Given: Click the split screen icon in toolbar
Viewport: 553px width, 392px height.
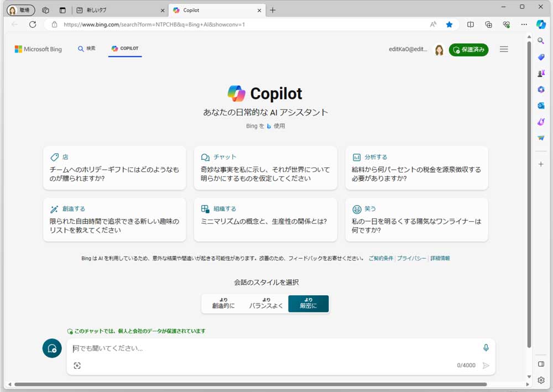Looking at the screenshot, I should click(x=471, y=24).
